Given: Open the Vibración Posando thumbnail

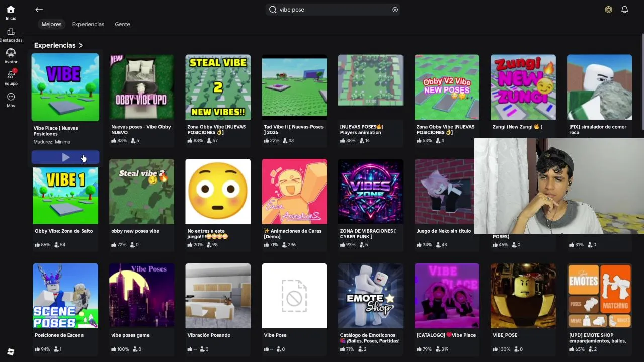Looking at the screenshot, I should coord(218,296).
